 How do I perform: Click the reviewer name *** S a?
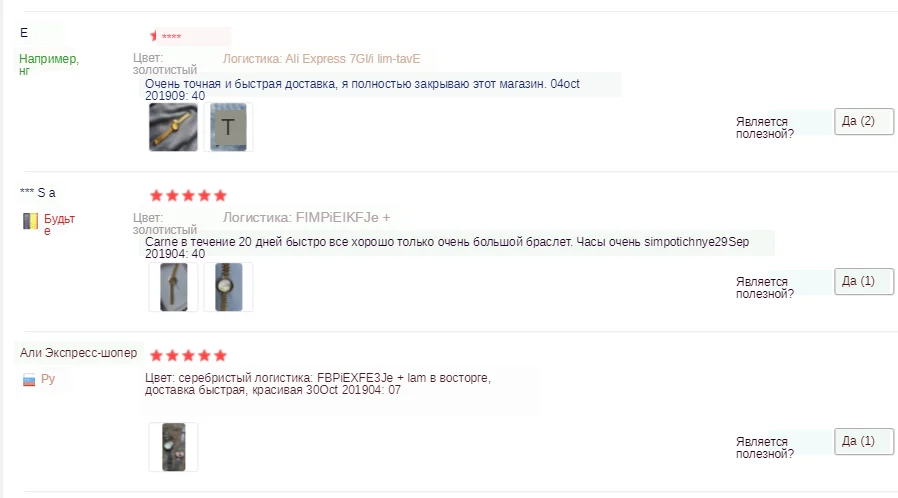coord(38,193)
